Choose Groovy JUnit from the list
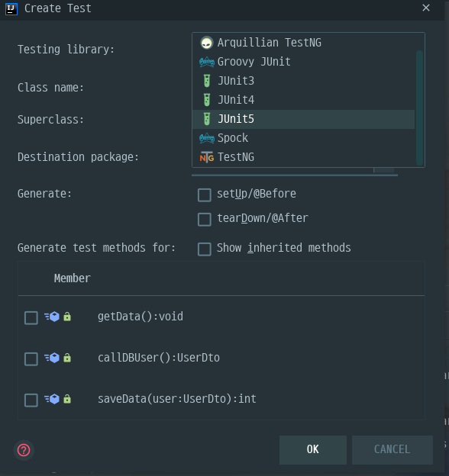This screenshot has width=449, height=476. 304,62
